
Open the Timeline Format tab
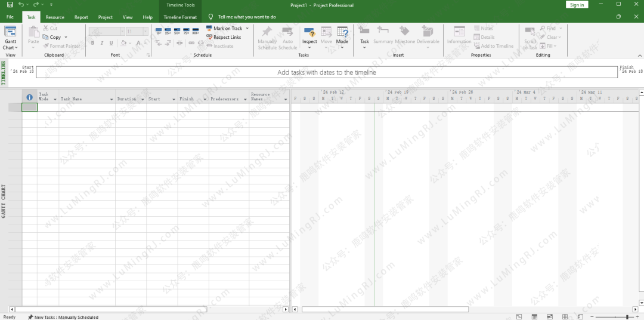180,17
